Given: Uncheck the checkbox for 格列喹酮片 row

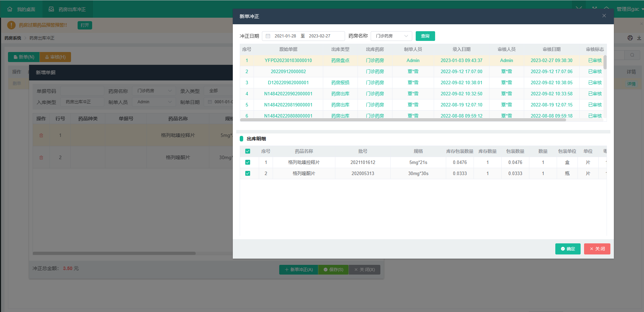Looking at the screenshot, I should click(x=248, y=173).
